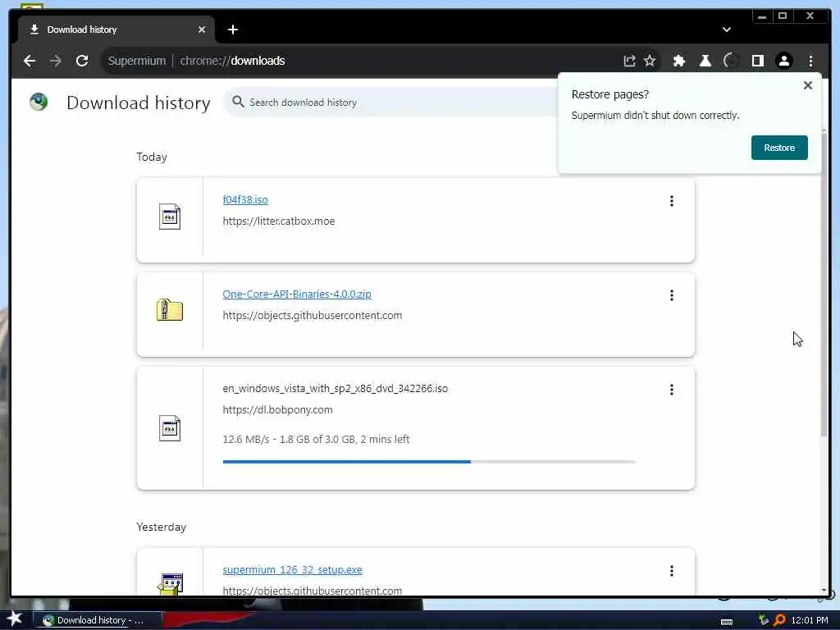Image resolution: width=840 pixels, height=630 pixels.
Task: Click the https://dl.bobpony.com source text
Action: [277, 409]
